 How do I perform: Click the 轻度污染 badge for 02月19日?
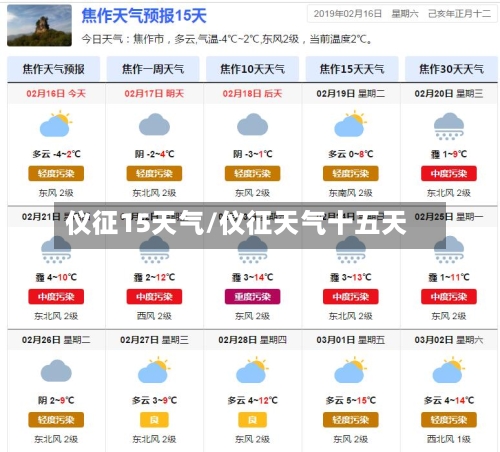pyautogui.click(x=350, y=173)
